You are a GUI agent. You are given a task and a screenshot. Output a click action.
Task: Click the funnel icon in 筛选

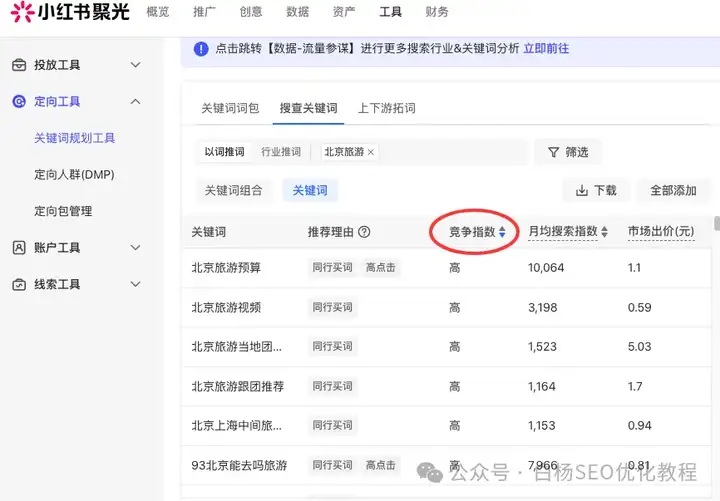pos(554,152)
